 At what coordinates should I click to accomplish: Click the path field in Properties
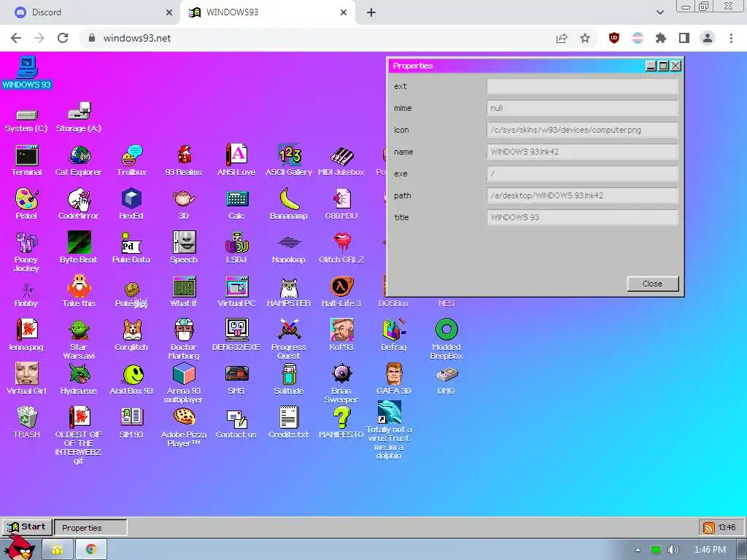(x=582, y=195)
